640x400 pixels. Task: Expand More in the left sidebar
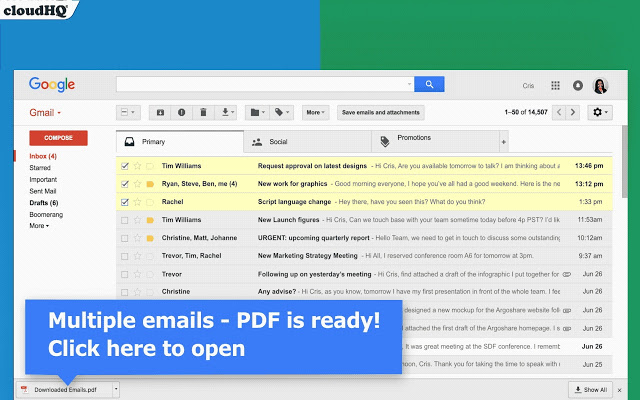(39, 226)
